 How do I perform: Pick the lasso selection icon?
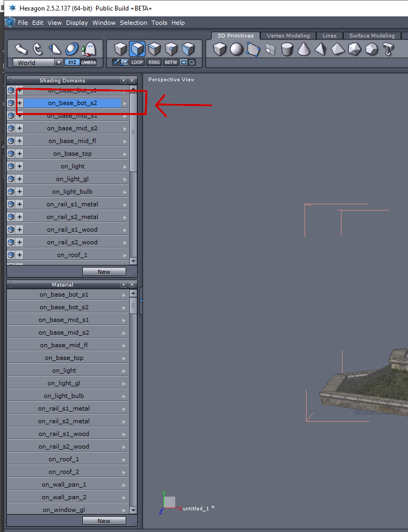(x=192, y=62)
